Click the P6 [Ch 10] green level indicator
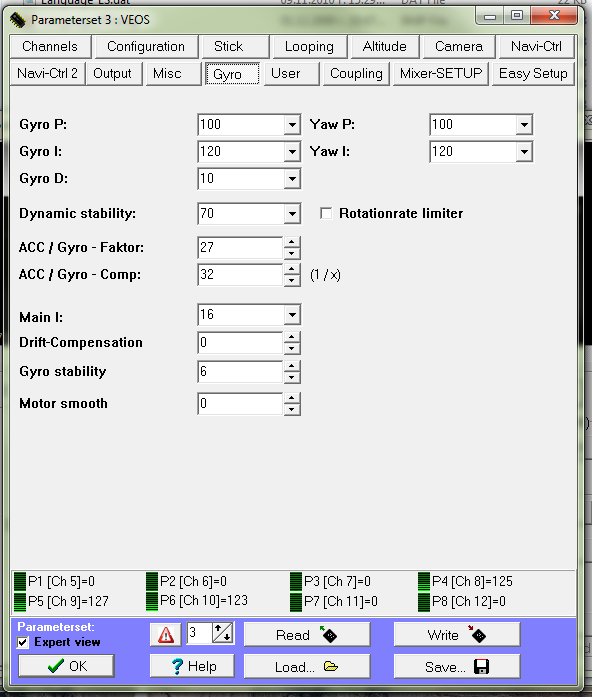The width and height of the screenshot is (592, 697). pos(152,601)
